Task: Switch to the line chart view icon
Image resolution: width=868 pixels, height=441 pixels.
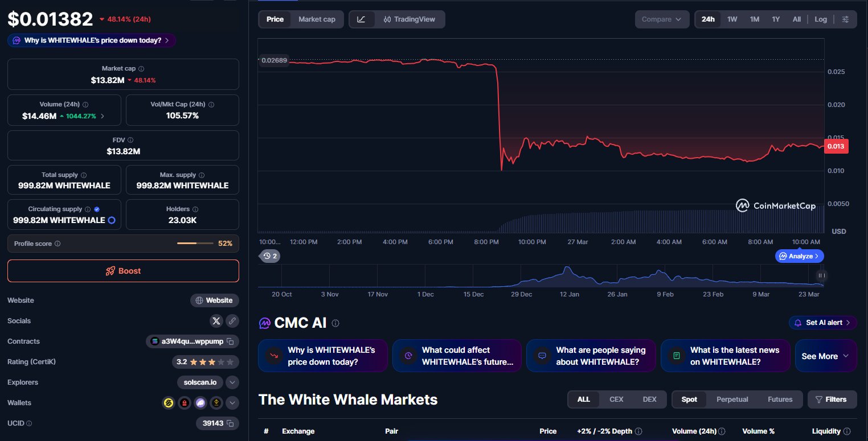Action: click(362, 19)
